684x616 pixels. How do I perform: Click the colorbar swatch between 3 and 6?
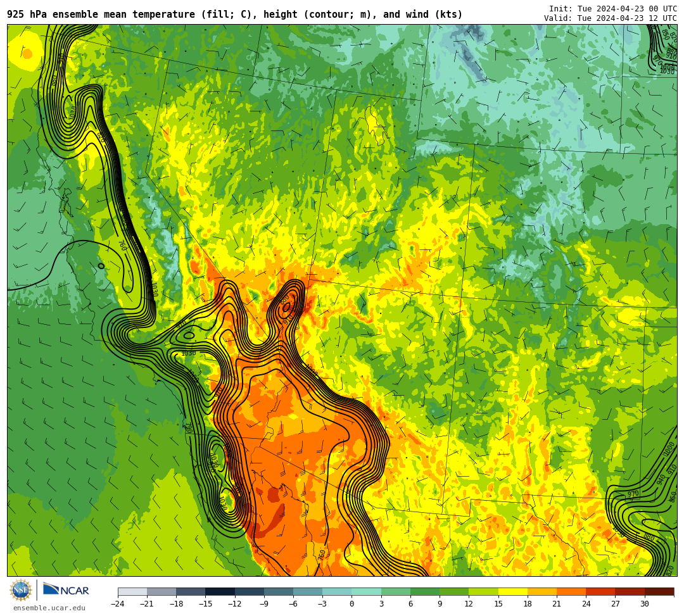[396, 591]
